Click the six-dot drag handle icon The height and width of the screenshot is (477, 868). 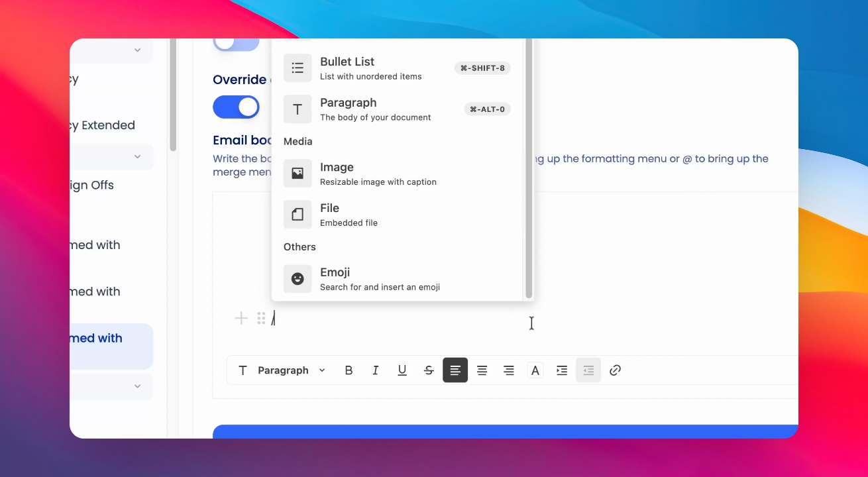coord(261,319)
